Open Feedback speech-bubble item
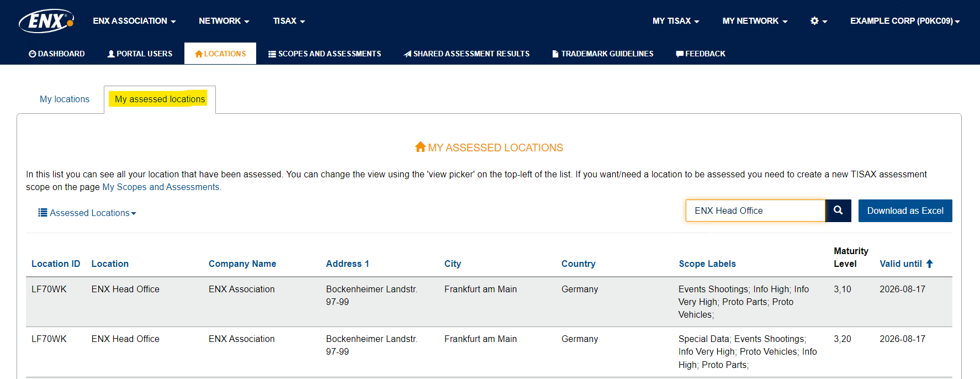The image size is (980, 379). tap(701, 54)
